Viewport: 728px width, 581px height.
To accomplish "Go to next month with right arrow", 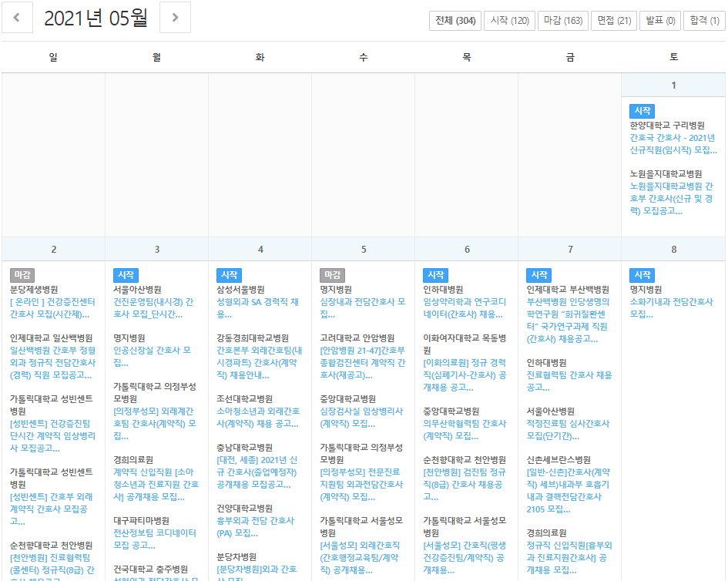I will (x=175, y=18).
